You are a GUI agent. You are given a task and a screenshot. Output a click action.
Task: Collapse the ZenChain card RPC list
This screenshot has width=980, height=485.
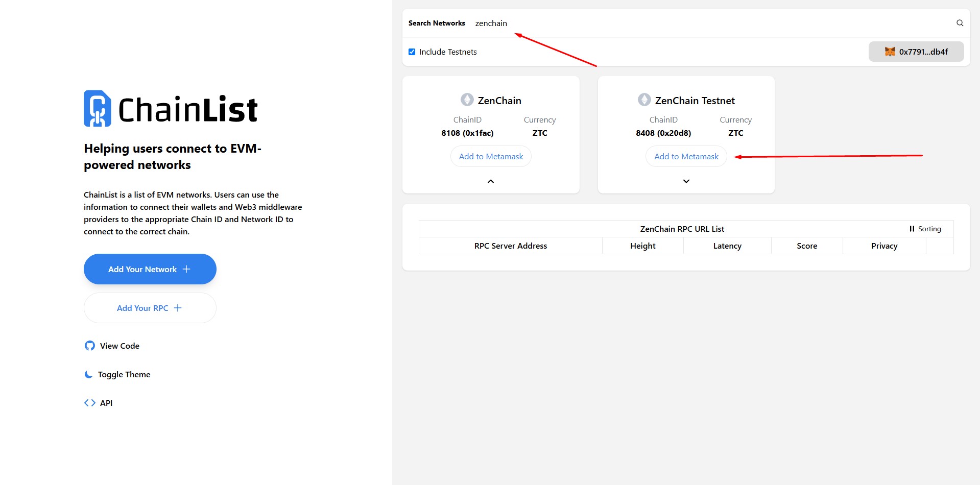[490, 181]
